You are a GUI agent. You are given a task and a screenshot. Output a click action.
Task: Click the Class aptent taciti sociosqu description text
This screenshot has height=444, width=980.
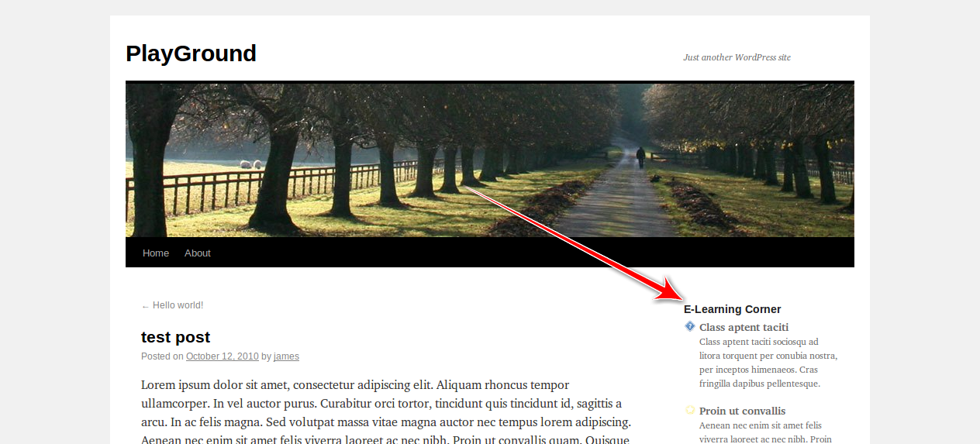point(768,363)
